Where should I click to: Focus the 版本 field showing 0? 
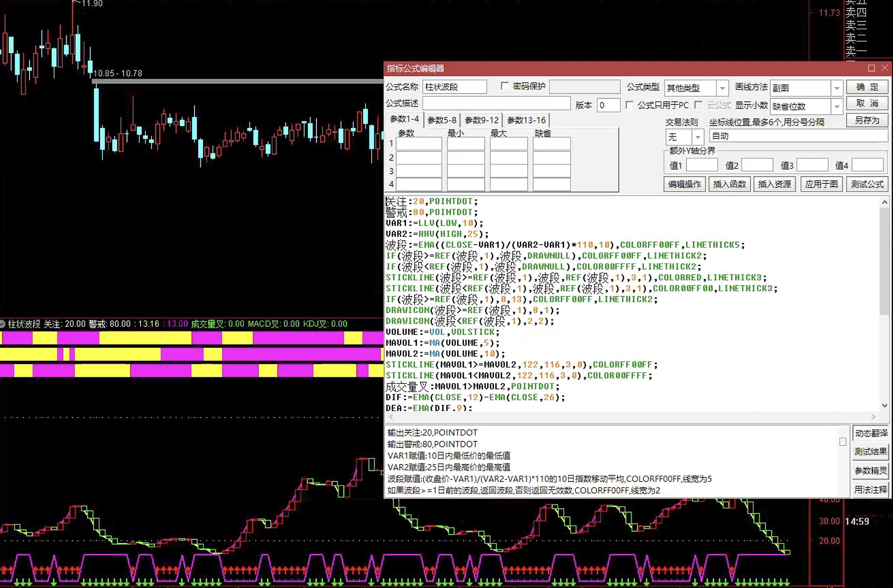[x=608, y=105]
